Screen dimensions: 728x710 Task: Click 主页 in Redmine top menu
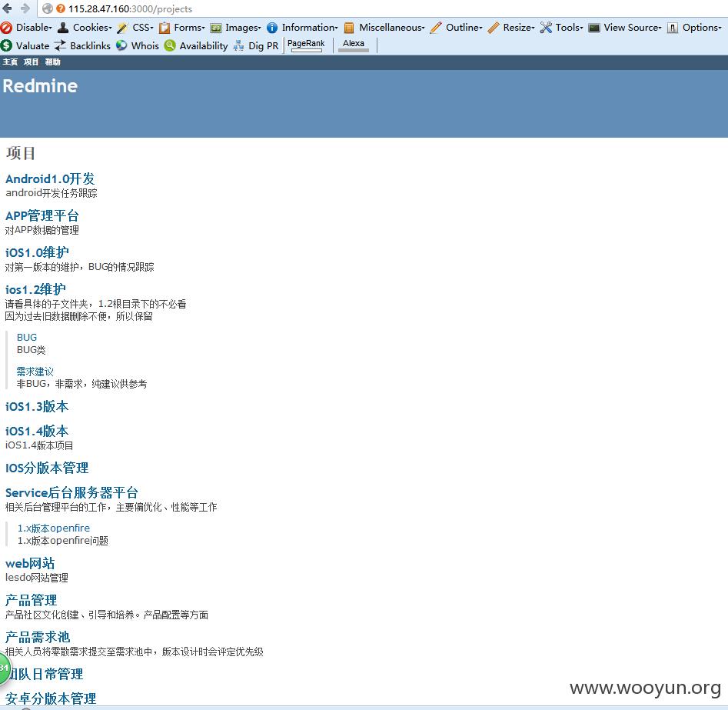(10, 62)
